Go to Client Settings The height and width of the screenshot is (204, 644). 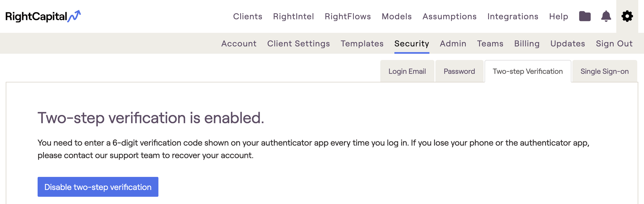tap(299, 44)
